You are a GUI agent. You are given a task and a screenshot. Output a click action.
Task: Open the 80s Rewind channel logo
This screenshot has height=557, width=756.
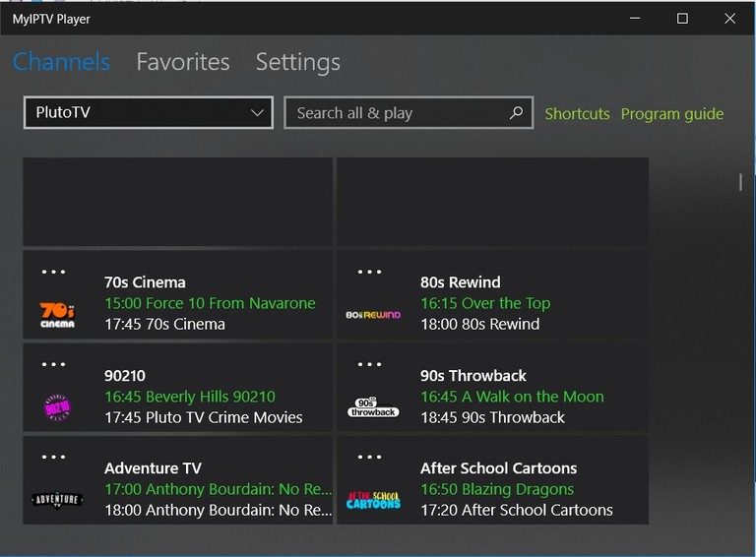(x=373, y=315)
